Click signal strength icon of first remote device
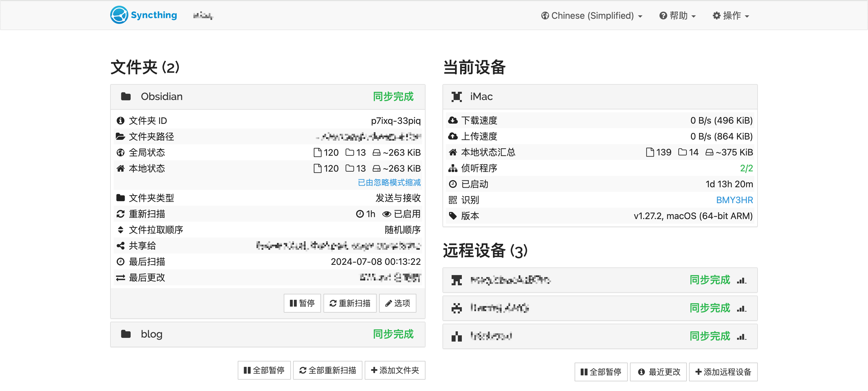This screenshot has height=391, width=868. [741, 280]
